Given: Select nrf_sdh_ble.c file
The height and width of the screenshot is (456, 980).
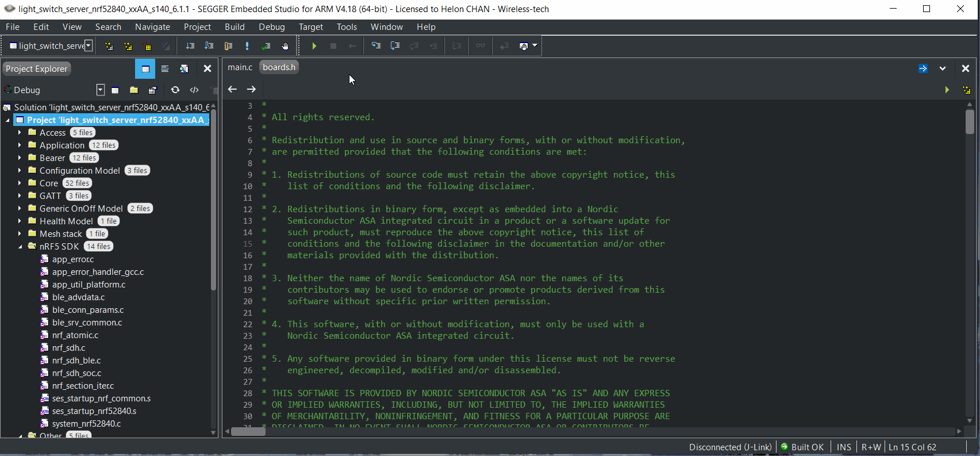Looking at the screenshot, I should click(76, 361).
